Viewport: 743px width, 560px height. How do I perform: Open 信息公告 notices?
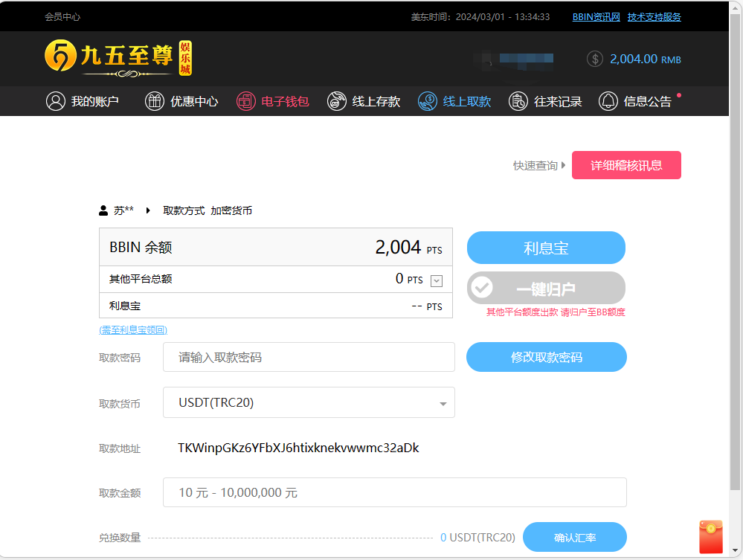[635, 101]
